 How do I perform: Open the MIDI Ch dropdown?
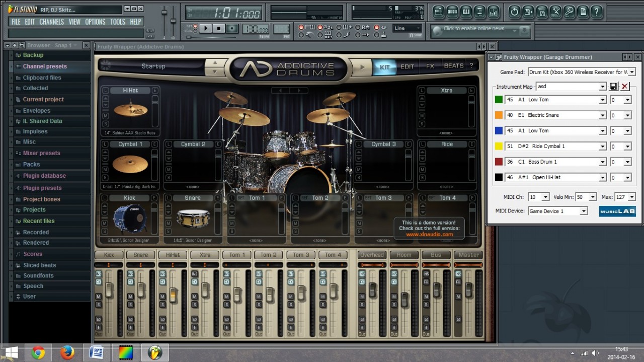(x=546, y=197)
